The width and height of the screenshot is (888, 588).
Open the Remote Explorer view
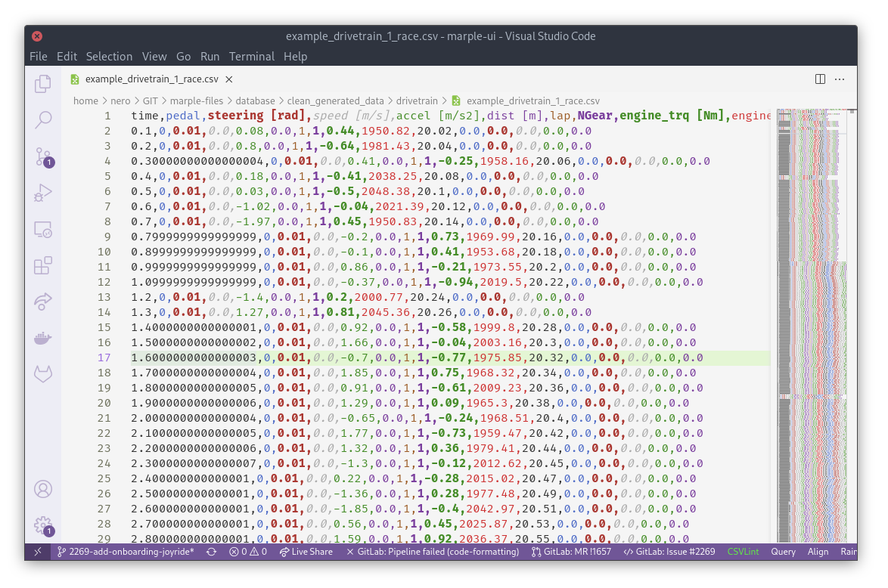pos(43,229)
